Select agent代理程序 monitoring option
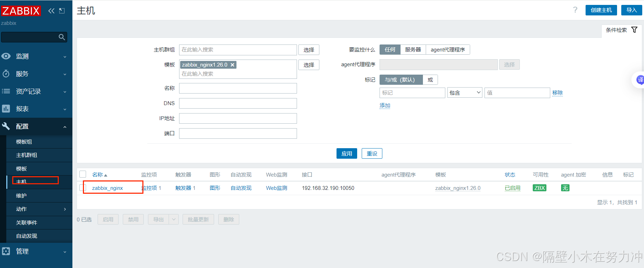The width and height of the screenshot is (644, 268). click(x=448, y=50)
